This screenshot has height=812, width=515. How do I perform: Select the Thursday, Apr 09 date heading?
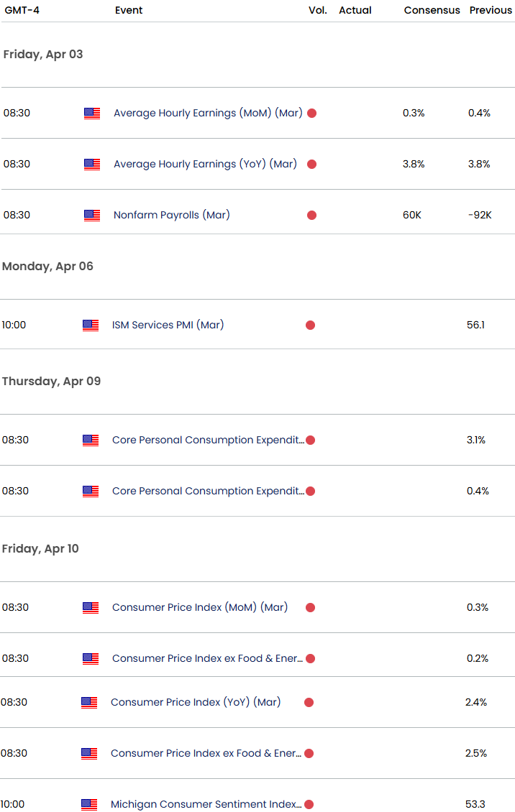point(51,381)
